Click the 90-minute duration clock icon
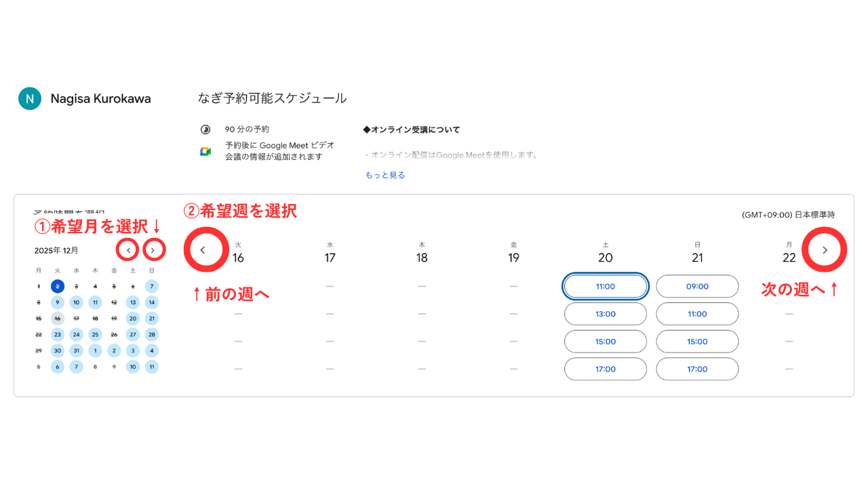This screenshot has width=868, height=488. click(x=205, y=129)
